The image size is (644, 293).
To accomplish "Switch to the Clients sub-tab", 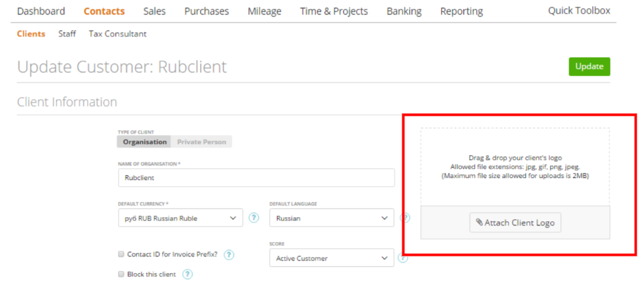I will pyautogui.click(x=31, y=34).
